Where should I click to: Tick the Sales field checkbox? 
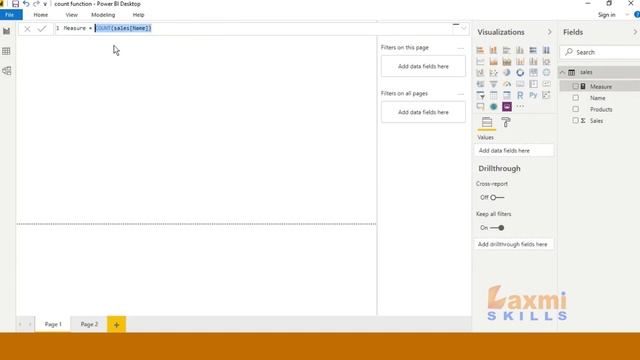pyautogui.click(x=576, y=121)
